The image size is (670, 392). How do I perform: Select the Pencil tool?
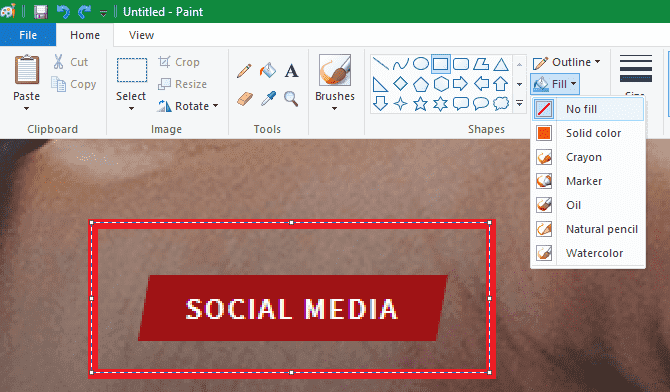[x=244, y=71]
